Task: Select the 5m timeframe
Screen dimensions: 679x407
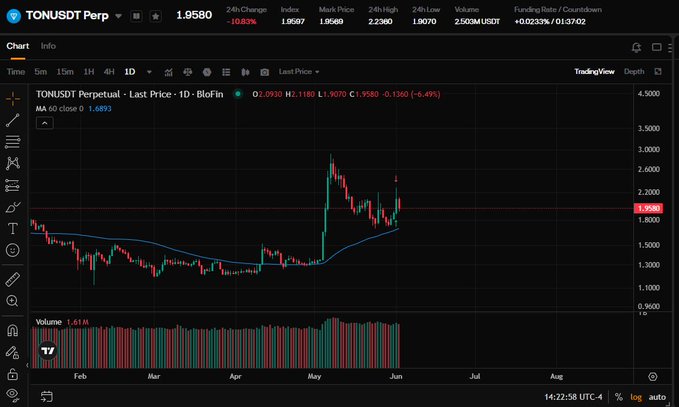Action: point(41,72)
